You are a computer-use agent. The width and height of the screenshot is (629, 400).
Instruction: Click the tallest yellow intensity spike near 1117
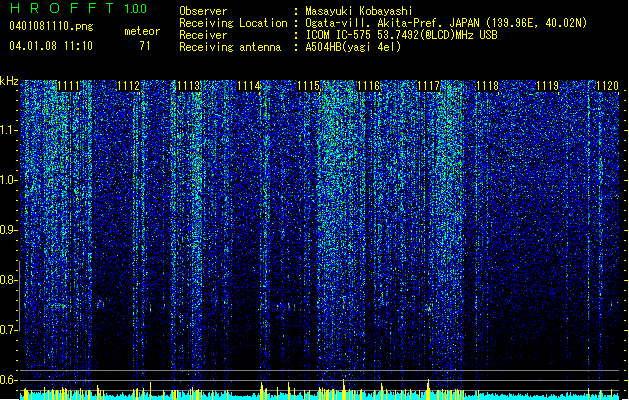pos(428,389)
